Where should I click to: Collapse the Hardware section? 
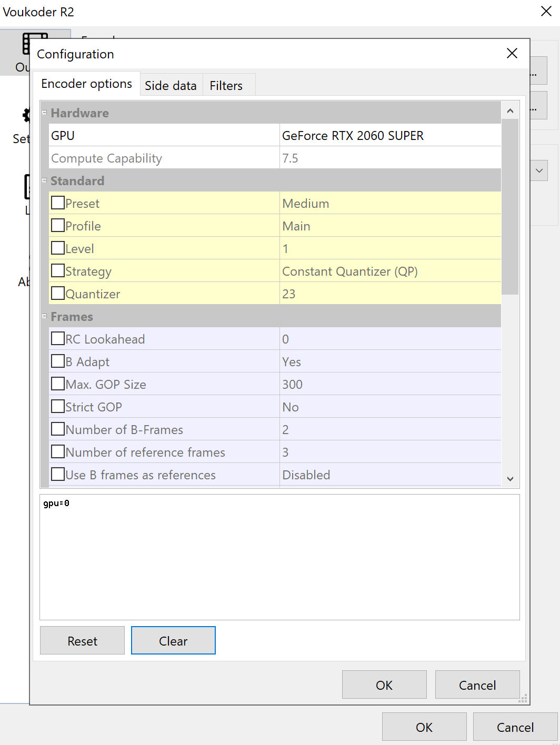45,113
